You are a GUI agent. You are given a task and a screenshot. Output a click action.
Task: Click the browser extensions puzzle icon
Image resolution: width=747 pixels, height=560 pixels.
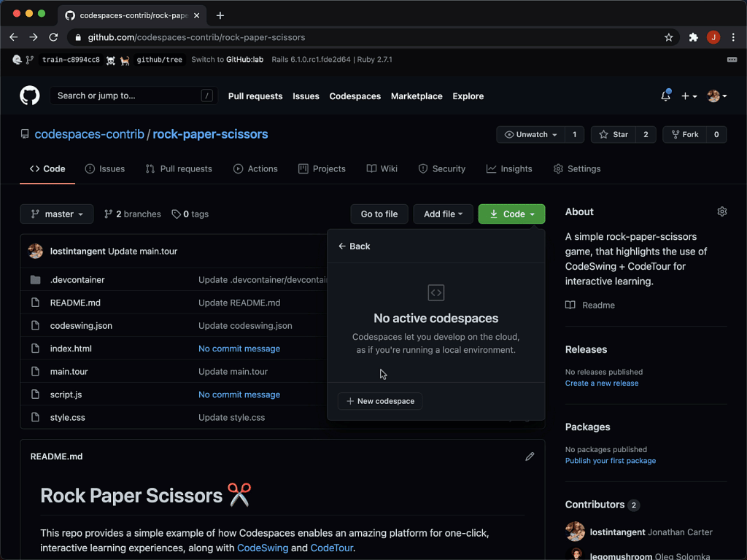pyautogui.click(x=693, y=36)
